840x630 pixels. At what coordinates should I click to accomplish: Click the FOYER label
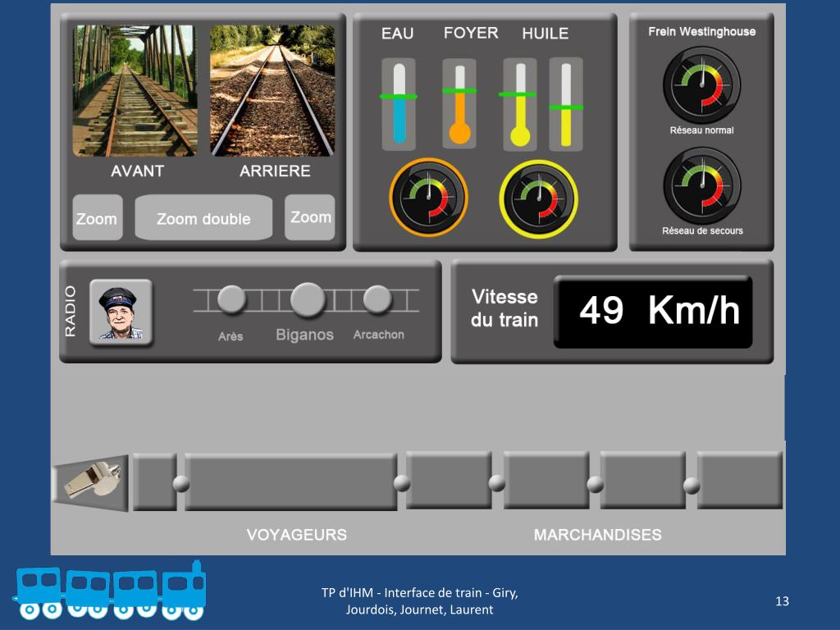click(471, 33)
